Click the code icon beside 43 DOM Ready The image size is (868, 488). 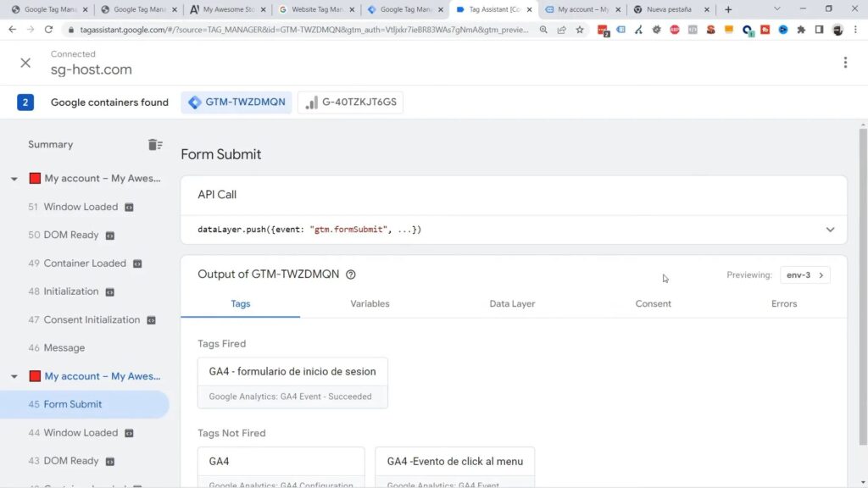pos(109,461)
